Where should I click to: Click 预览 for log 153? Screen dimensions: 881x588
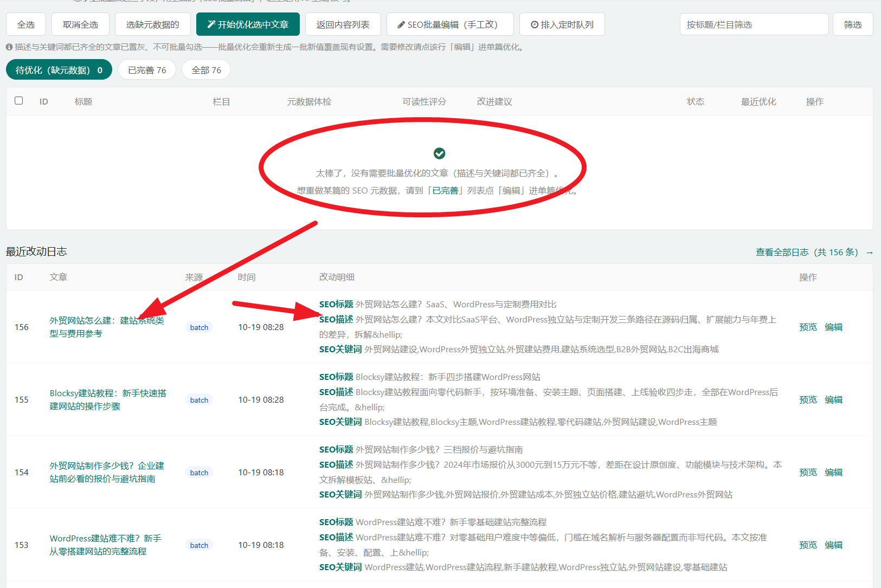[x=808, y=545]
